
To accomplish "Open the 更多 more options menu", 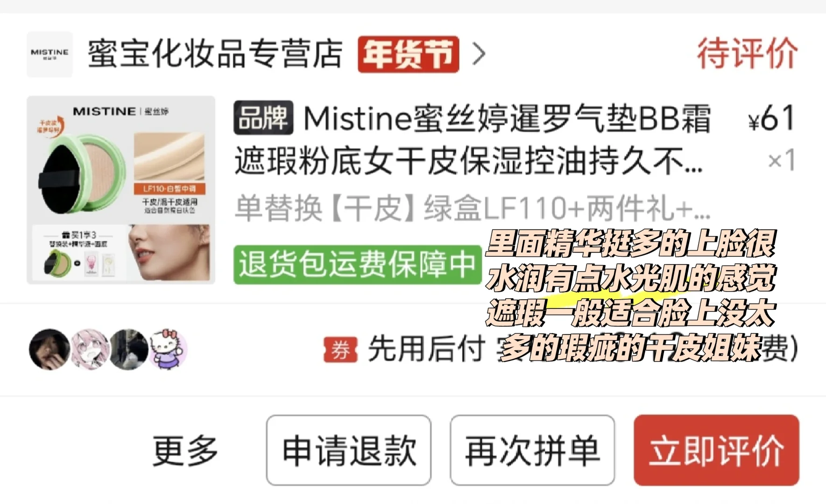I will (x=185, y=450).
